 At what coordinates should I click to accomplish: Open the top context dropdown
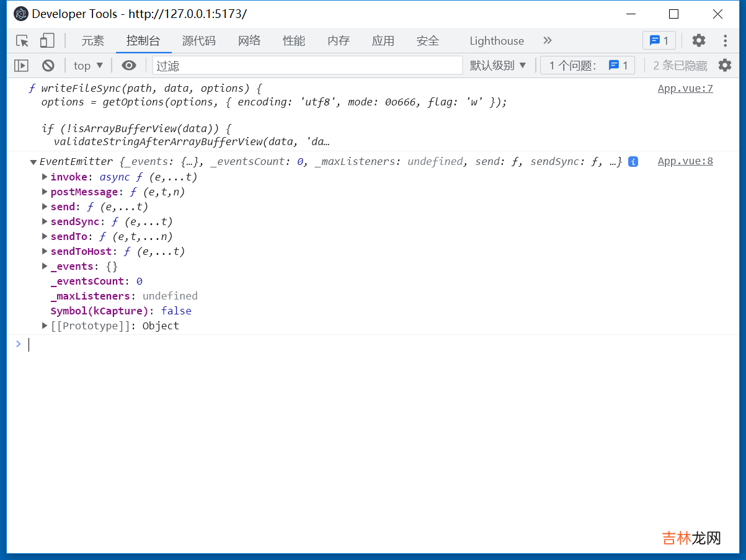click(88, 65)
